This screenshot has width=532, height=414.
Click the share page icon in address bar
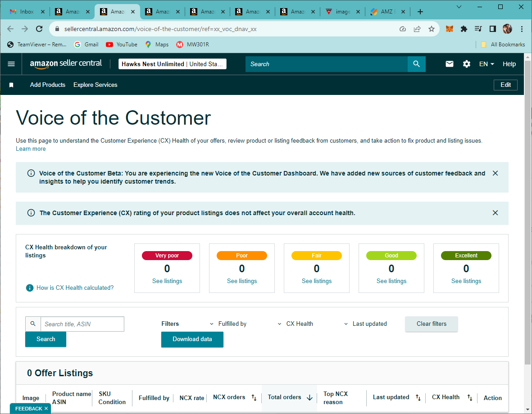click(x=417, y=29)
